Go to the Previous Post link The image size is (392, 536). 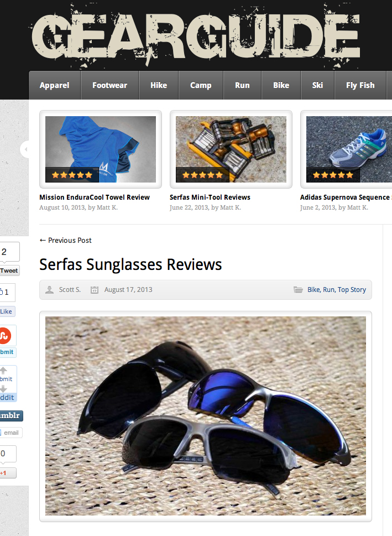[66, 240]
